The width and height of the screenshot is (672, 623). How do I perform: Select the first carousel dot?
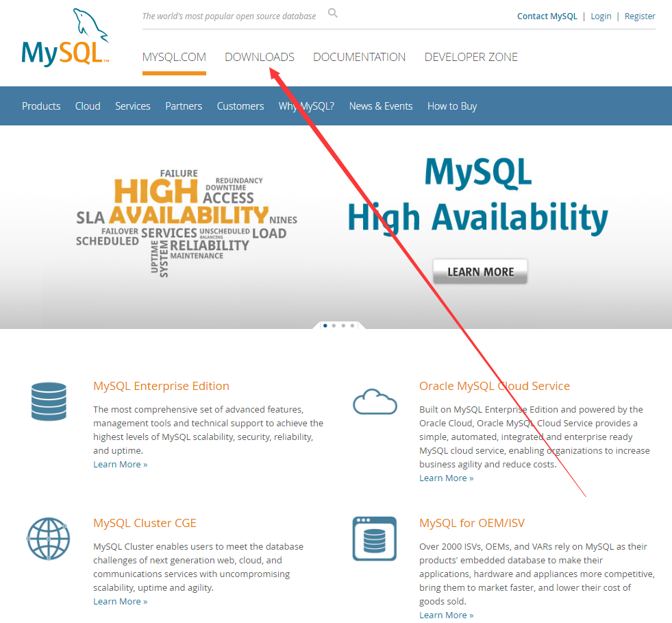click(325, 326)
